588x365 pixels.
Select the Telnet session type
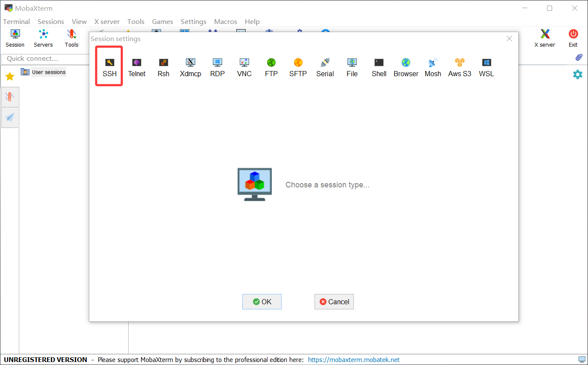(x=137, y=68)
